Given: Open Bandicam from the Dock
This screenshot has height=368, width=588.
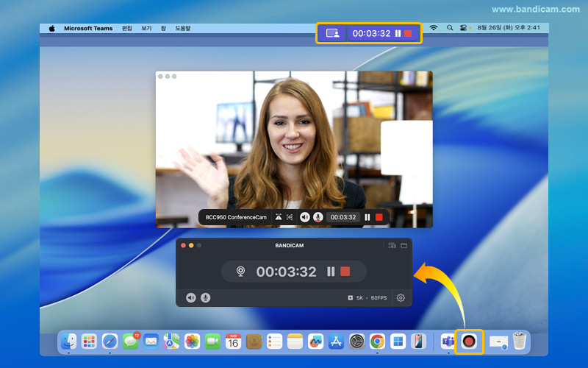Looking at the screenshot, I should pos(469,341).
